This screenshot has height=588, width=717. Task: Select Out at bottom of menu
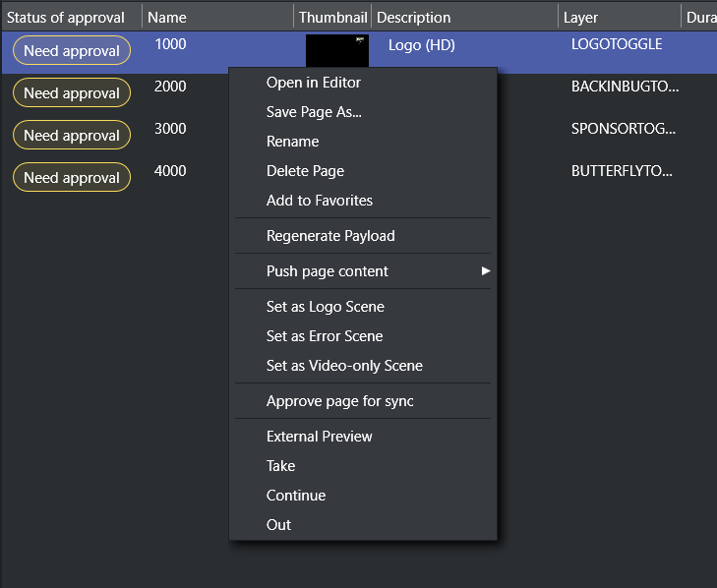[x=278, y=525]
